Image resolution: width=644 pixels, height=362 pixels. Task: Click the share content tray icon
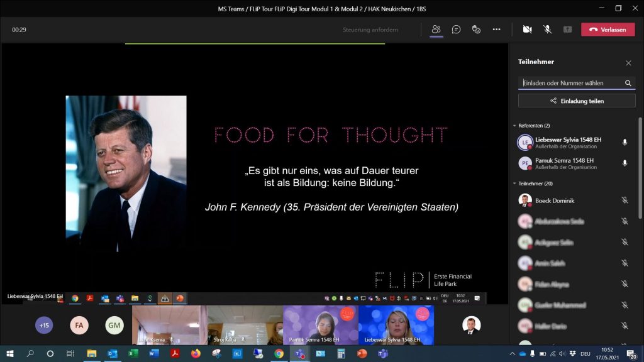(x=567, y=30)
